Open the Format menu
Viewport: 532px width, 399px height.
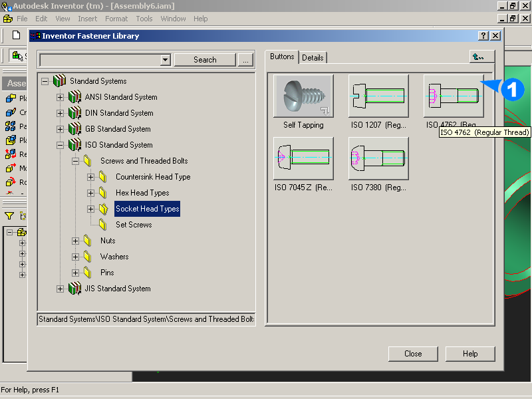pos(116,19)
